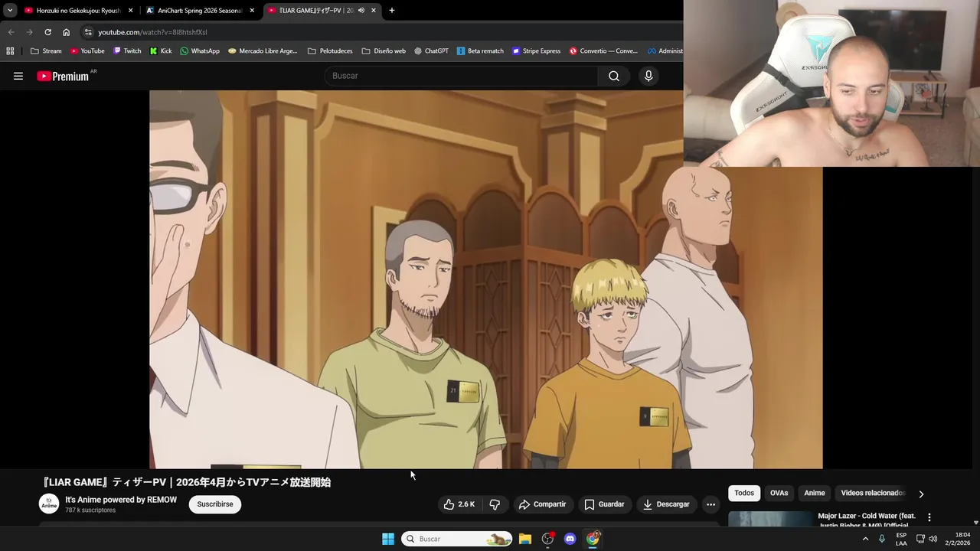Expand the Pelotudeces bookmarks folder
This screenshot has width=980, height=551.
[330, 51]
